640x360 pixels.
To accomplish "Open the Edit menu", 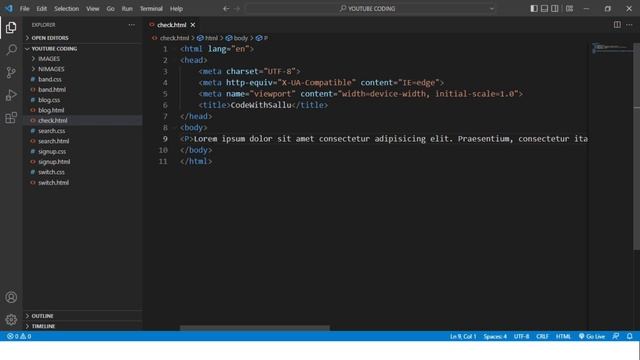I will [x=41, y=9].
